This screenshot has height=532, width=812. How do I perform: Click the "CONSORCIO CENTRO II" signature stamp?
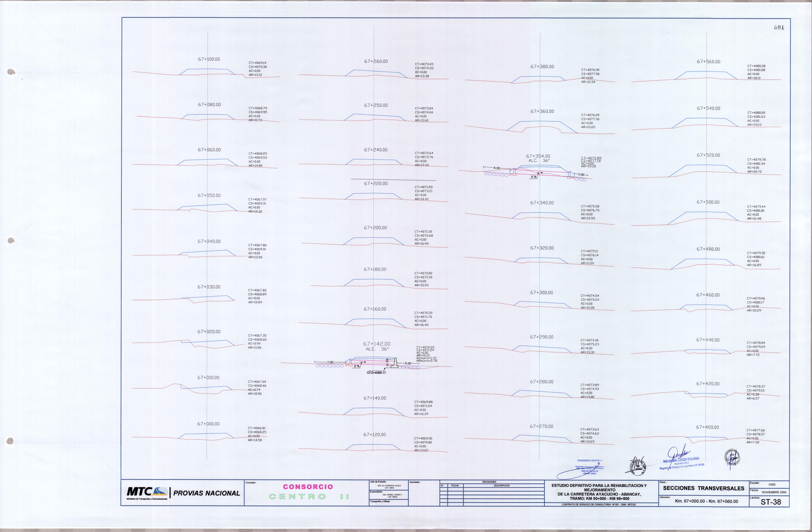click(x=590, y=461)
